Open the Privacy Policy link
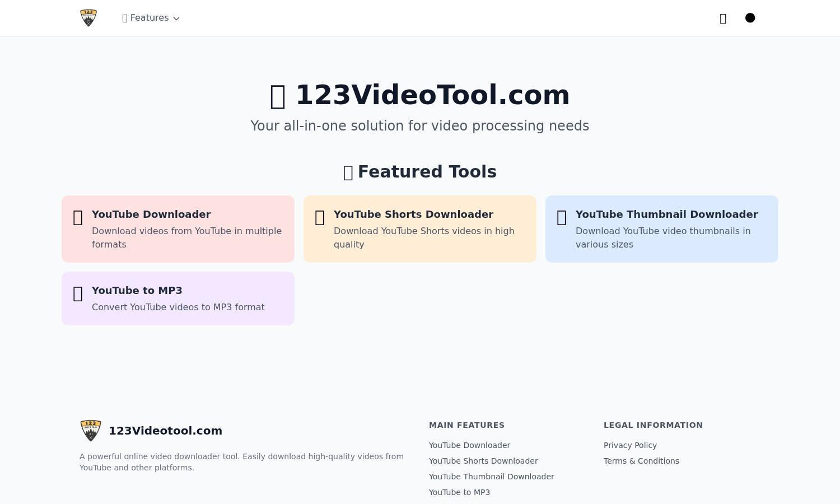This screenshot has width=840, height=504. (630, 445)
